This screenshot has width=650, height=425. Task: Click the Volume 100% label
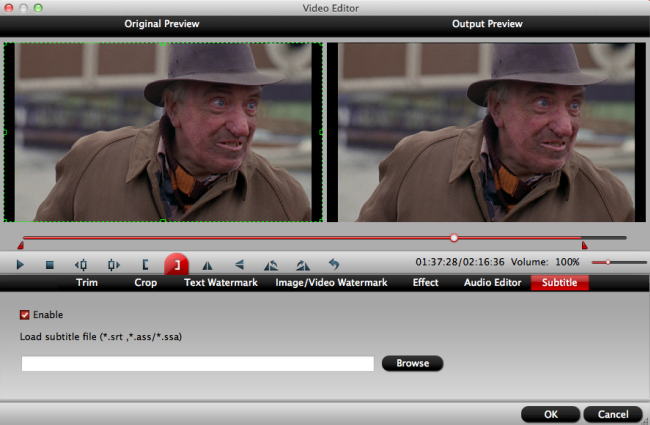545,262
